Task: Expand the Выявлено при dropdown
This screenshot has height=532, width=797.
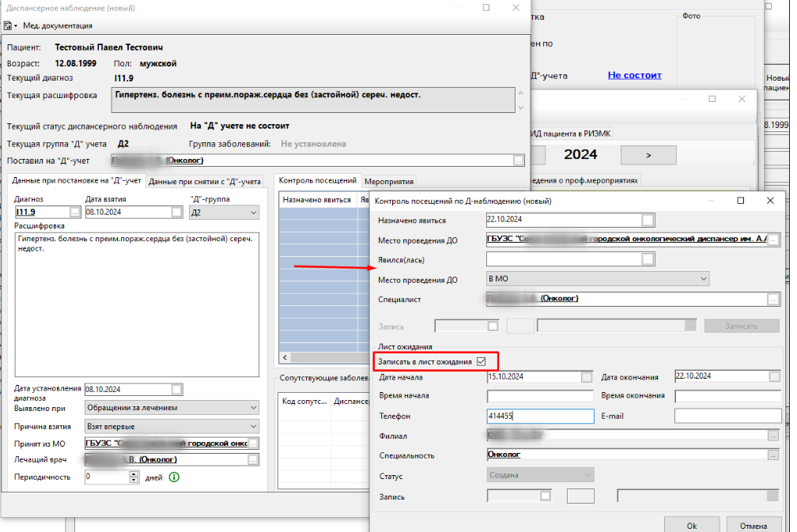Action: tap(253, 408)
